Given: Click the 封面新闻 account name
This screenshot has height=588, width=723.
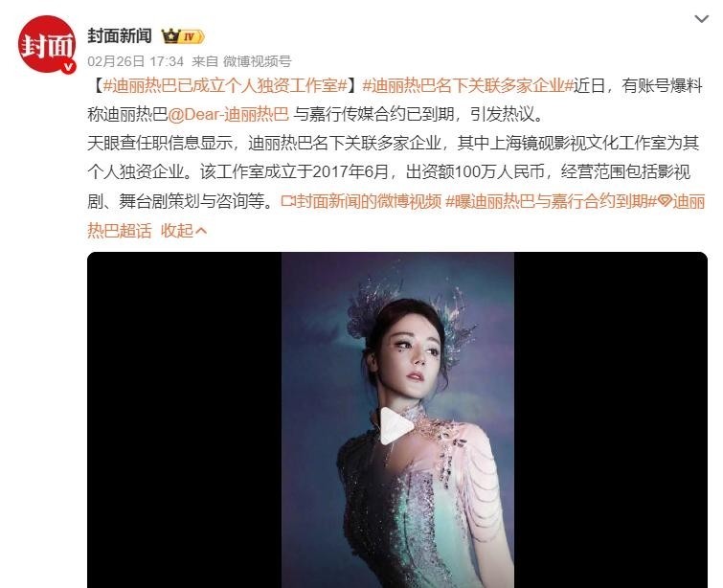Looking at the screenshot, I should pos(120,35).
